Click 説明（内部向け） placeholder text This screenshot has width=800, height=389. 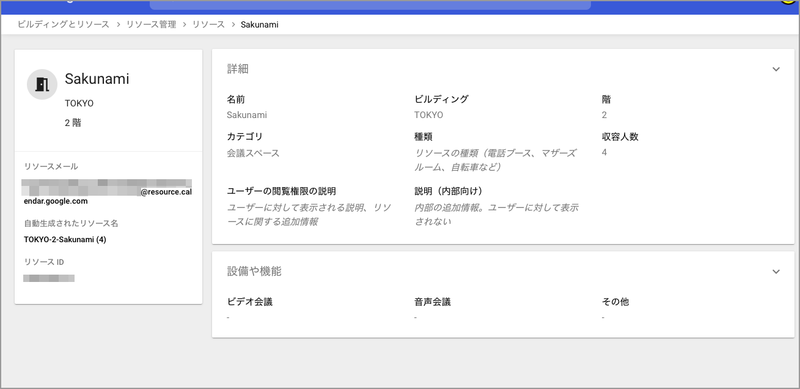[x=496, y=214]
